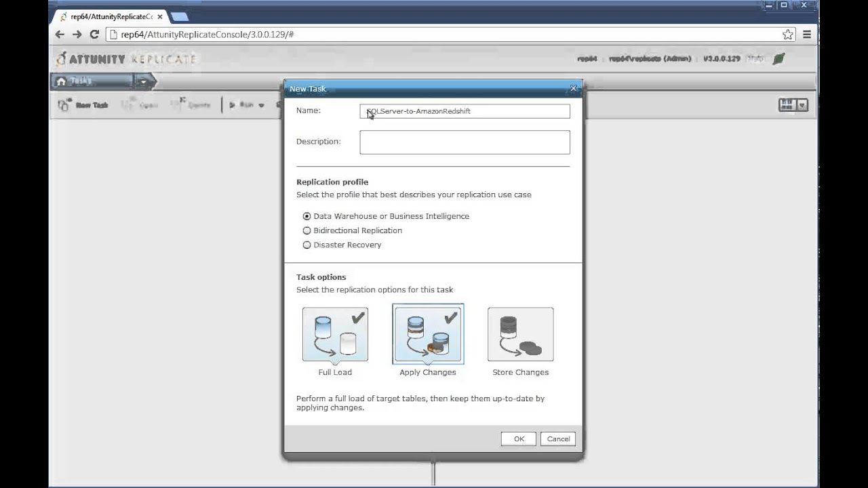This screenshot has height=488, width=868.
Task: Switch to the Tasks tab
Action: point(93,81)
